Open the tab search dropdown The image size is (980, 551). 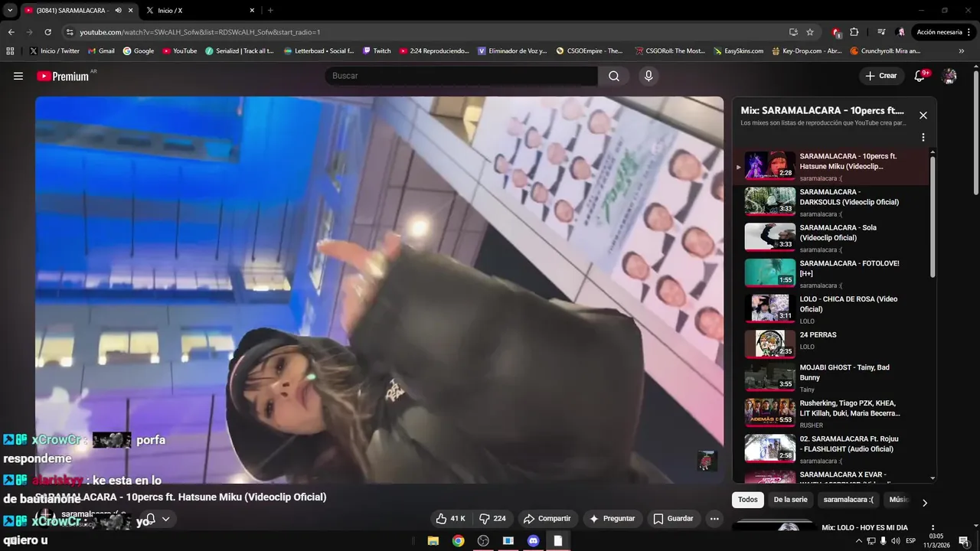click(10, 11)
